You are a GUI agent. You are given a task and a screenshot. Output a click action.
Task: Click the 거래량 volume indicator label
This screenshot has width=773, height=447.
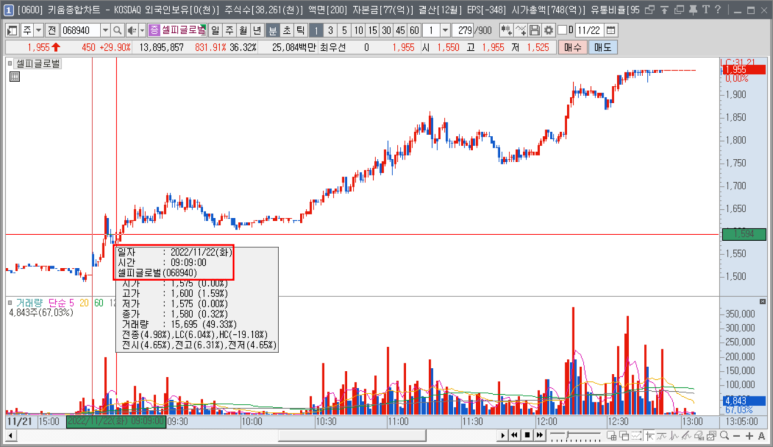click(30, 303)
